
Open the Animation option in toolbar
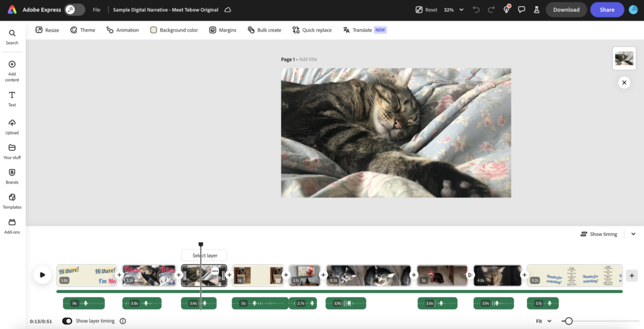pos(123,30)
